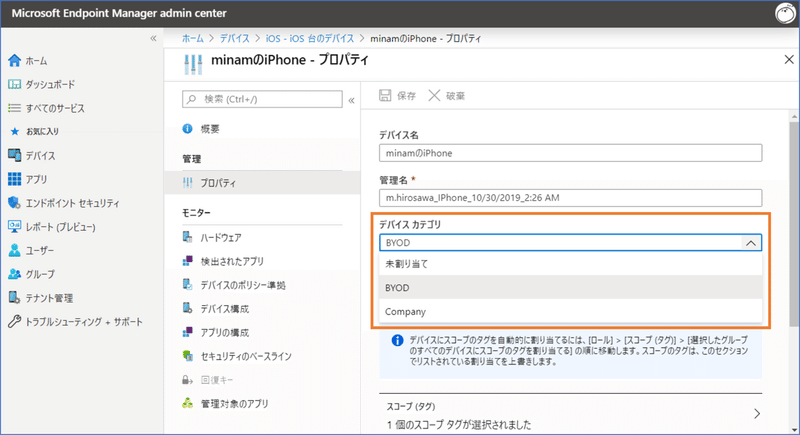800x435 pixels.
Task: Open the テナント管理 icon
Action: click(x=14, y=298)
